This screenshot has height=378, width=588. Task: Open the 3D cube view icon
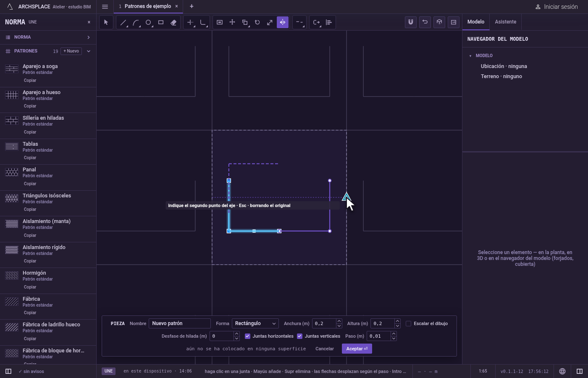point(439,22)
